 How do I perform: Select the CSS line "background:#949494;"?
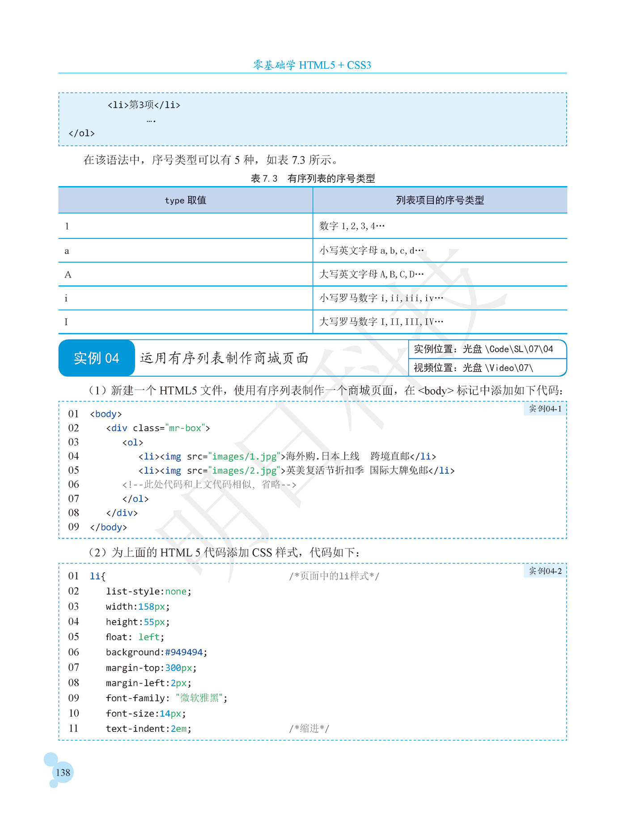[x=157, y=652]
